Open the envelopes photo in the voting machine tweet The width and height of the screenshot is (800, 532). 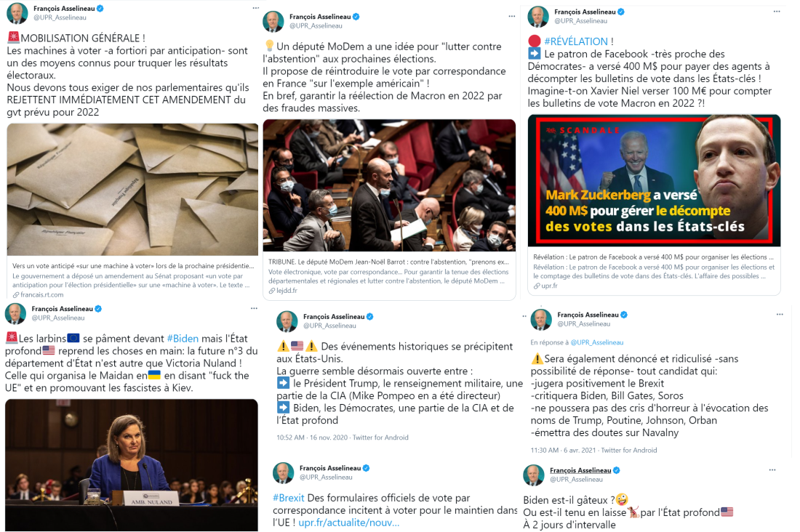click(x=132, y=189)
